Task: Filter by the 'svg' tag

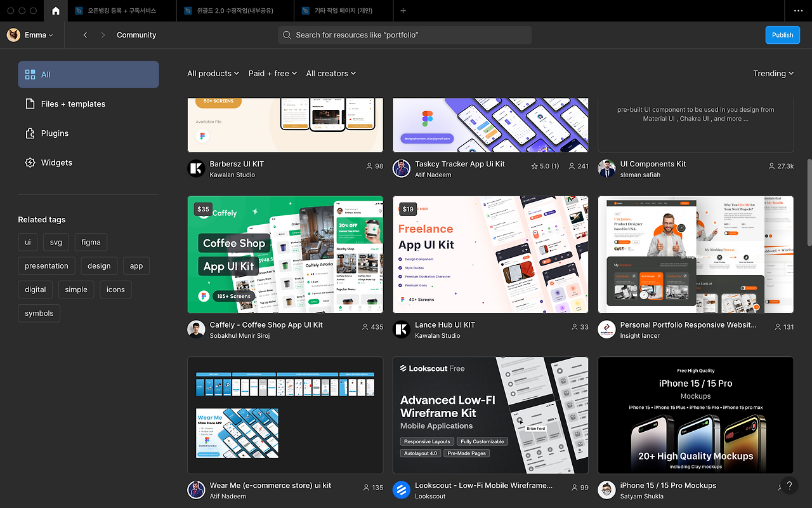Action: click(56, 243)
